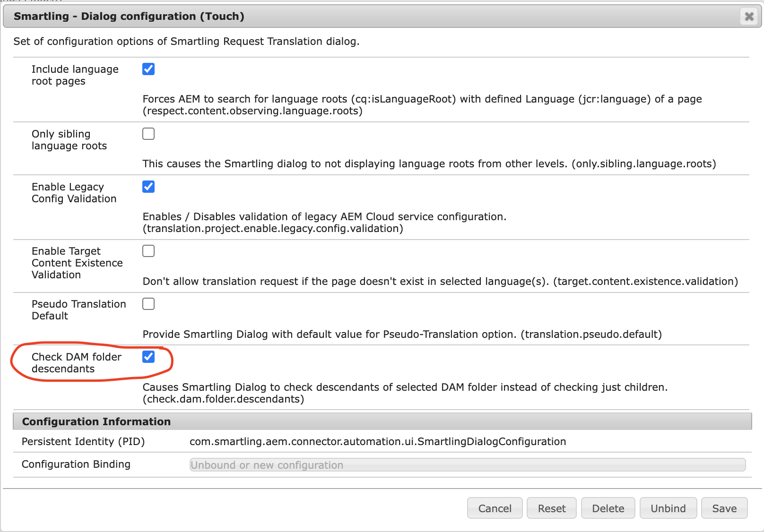The image size is (764, 532).
Task: Click the Enable Legacy Config Validation label
Action: 74,193
